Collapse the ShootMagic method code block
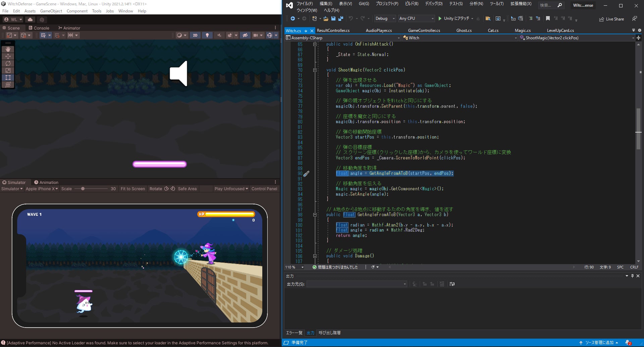644x347 pixels. (315, 70)
